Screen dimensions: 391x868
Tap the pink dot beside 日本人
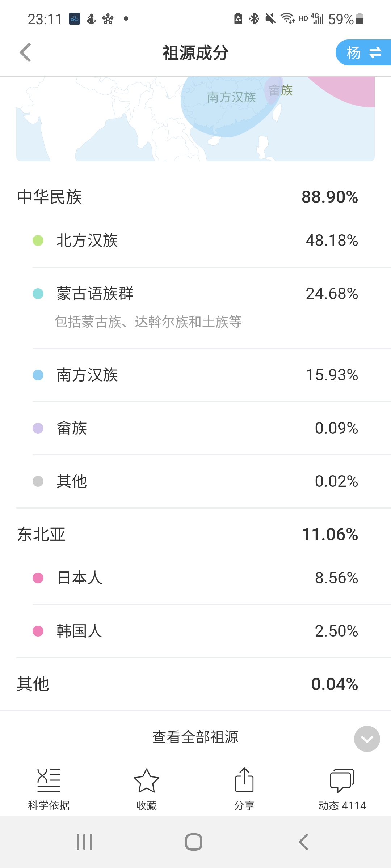(x=38, y=578)
